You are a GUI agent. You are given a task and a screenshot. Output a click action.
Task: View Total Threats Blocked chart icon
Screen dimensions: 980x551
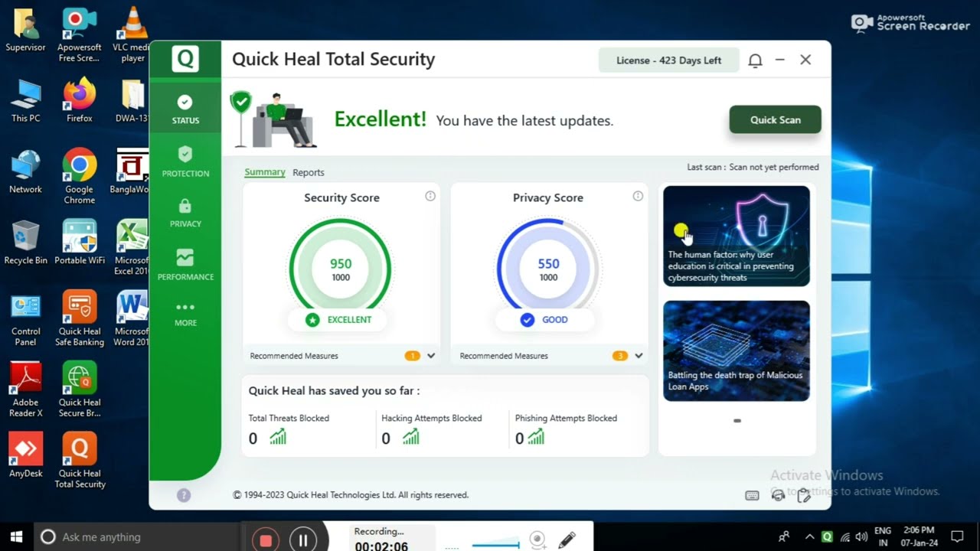pos(277,437)
